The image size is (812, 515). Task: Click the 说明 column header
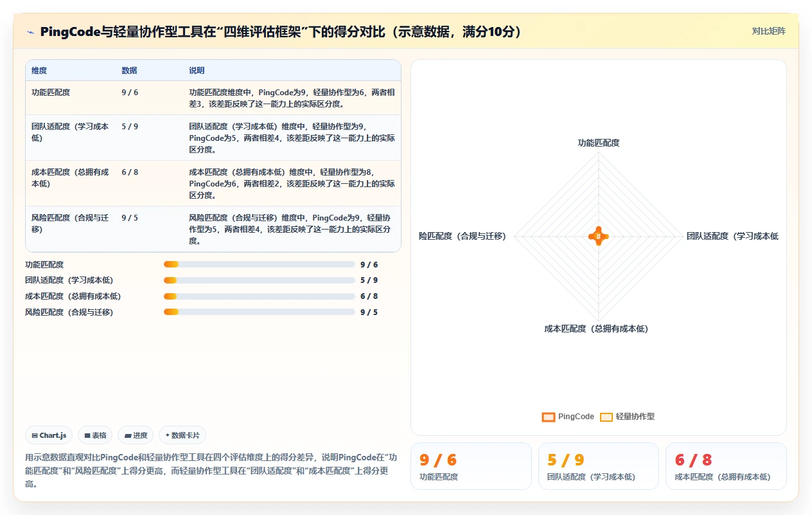pyautogui.click(x=197, y=70)
